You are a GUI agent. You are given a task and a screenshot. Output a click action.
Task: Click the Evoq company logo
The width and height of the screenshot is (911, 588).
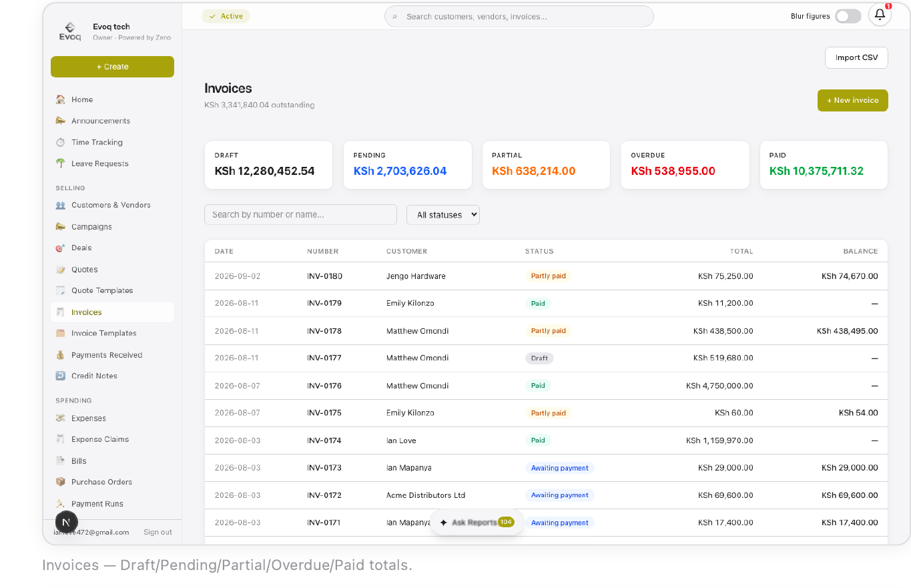pyautogui.click(x=70, y=31)
